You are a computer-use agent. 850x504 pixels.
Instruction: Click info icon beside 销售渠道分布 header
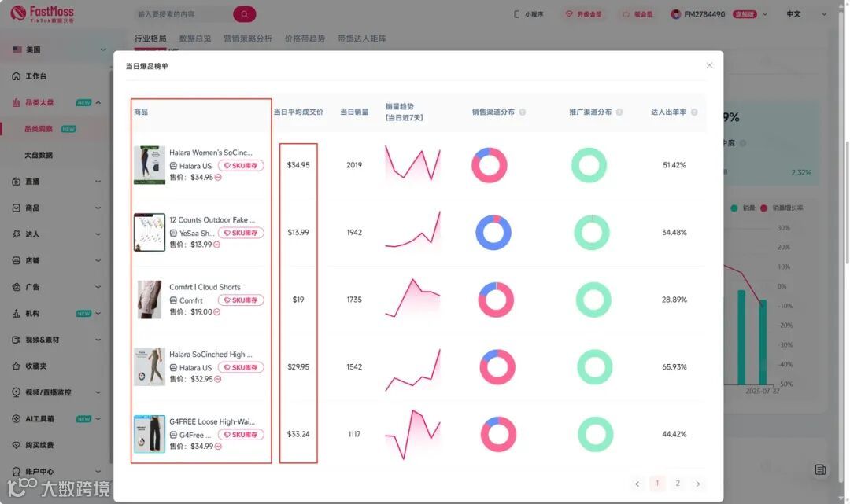click(523, 112)
